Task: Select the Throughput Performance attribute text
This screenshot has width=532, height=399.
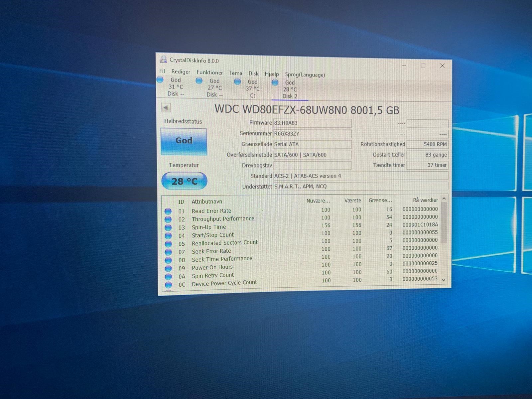Action: click(x=223, y=219)
